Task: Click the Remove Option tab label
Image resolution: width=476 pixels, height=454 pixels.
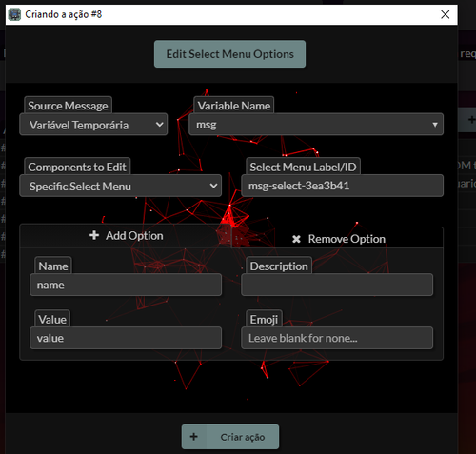Action: [x=347, y=239]
